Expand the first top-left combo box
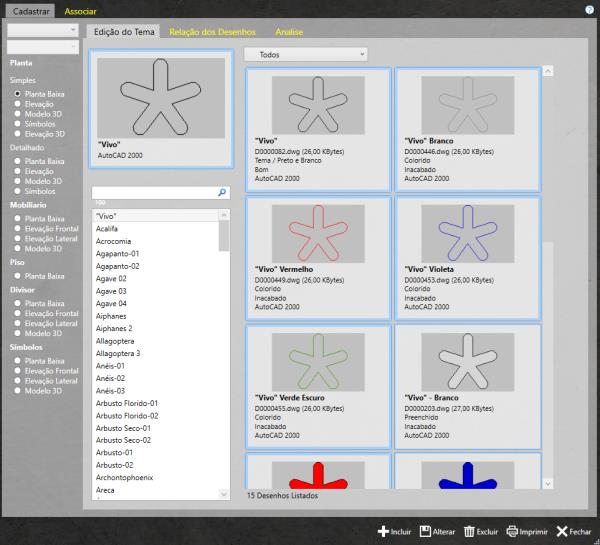 coord(42,31)
